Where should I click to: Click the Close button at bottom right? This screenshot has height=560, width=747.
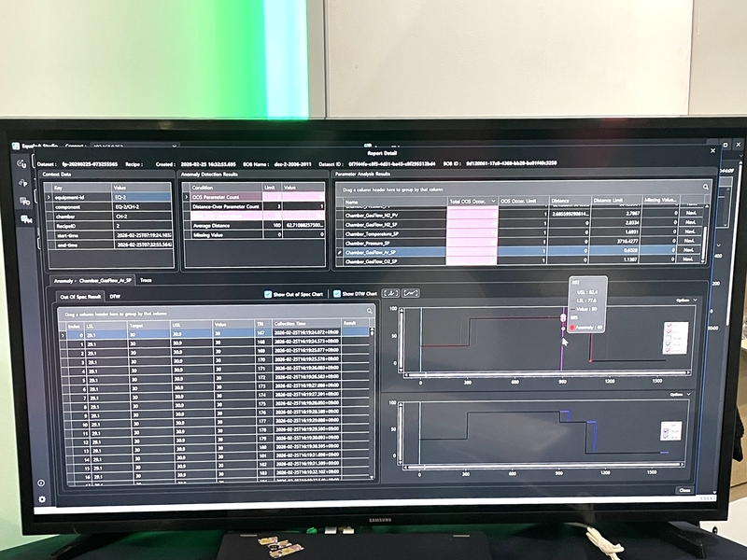click(x=684, y=490)
